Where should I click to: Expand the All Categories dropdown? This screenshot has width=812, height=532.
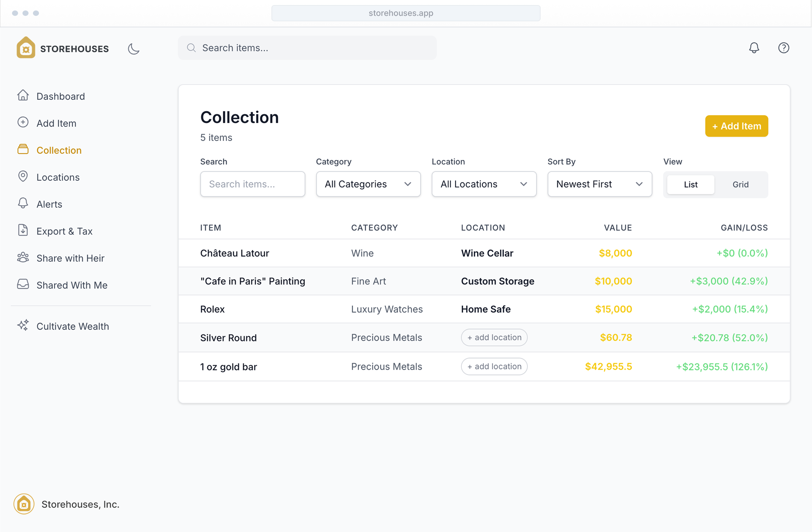click(x=368, y=184)
